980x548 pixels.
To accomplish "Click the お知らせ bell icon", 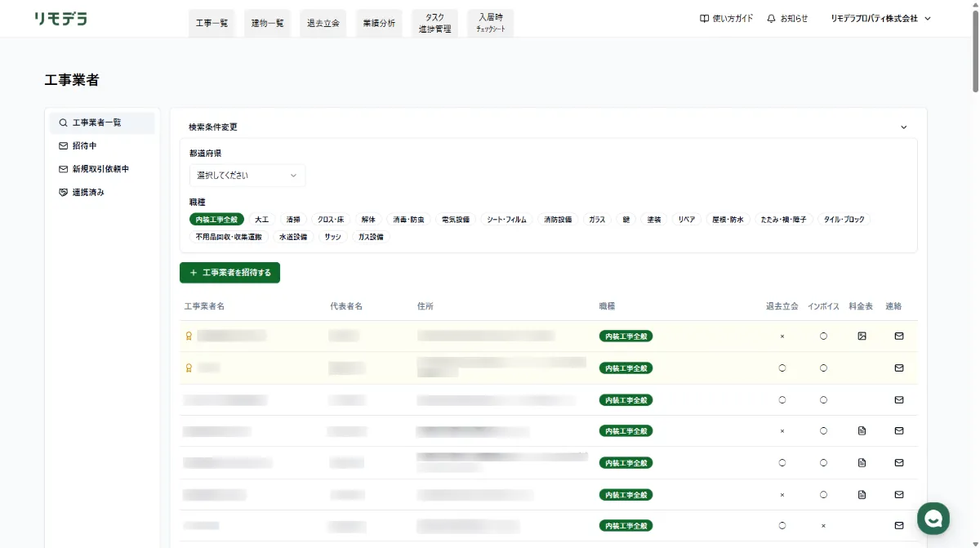I will 771,18.
